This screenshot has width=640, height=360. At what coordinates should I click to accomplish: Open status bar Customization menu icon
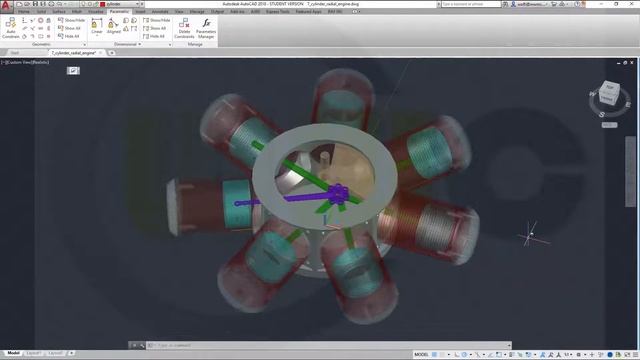[635, 355]
